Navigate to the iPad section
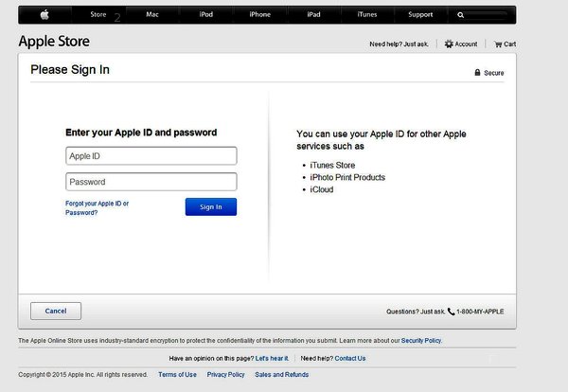 pos(313,14)
